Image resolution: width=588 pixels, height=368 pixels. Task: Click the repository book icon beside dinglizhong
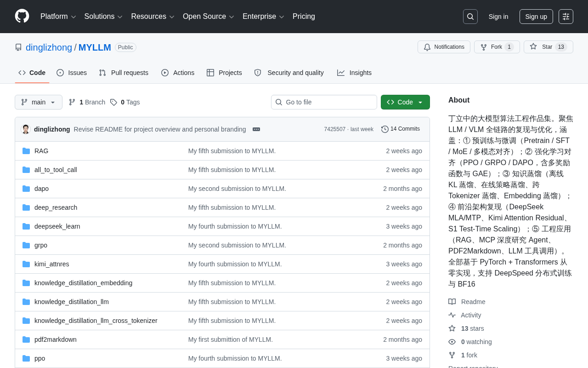[x=18, y=47]
